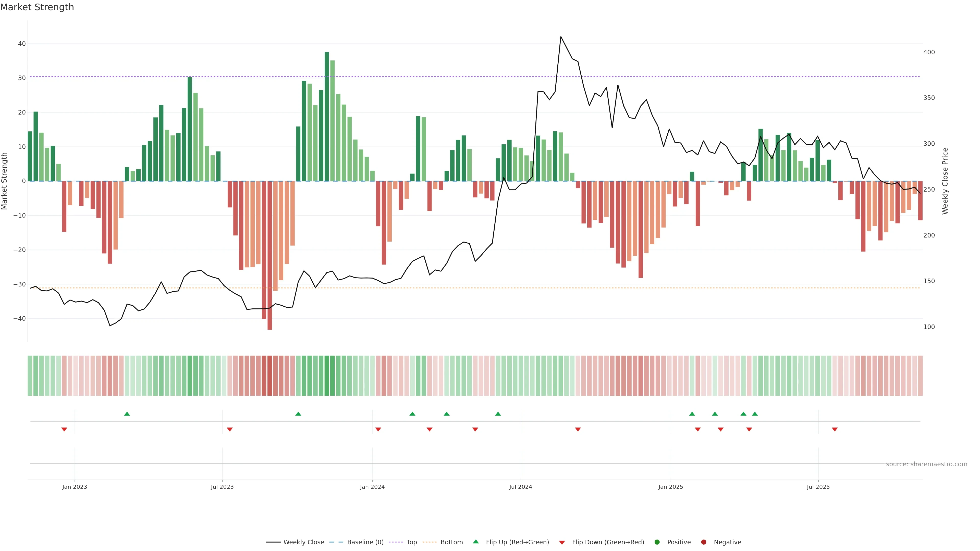Click first green flip-up marker in early 2023
Viewport: 980px width, 551px height.
pos(127,414)
